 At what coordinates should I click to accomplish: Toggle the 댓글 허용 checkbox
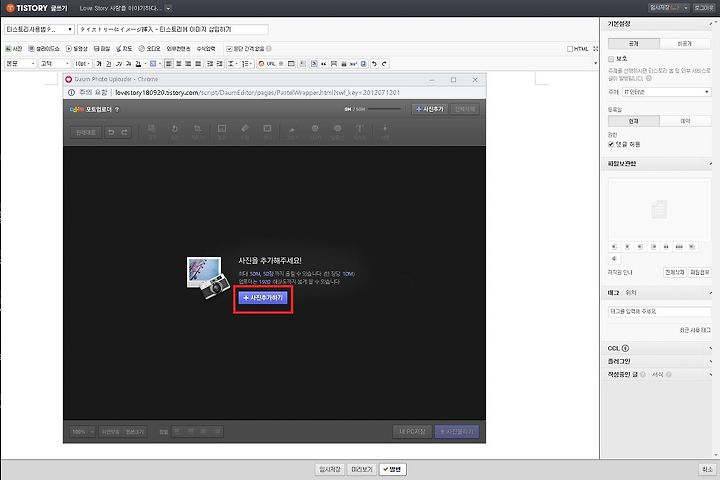[x=611, y=145]
